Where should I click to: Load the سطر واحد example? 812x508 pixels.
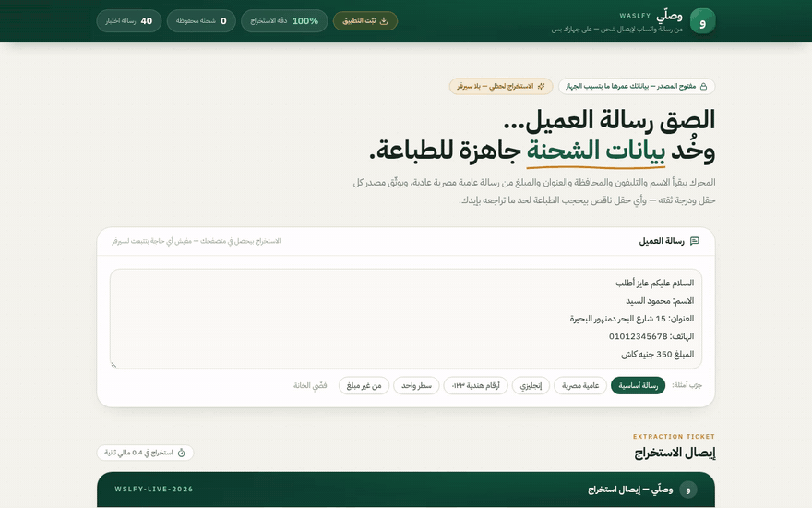pos(416,386)
